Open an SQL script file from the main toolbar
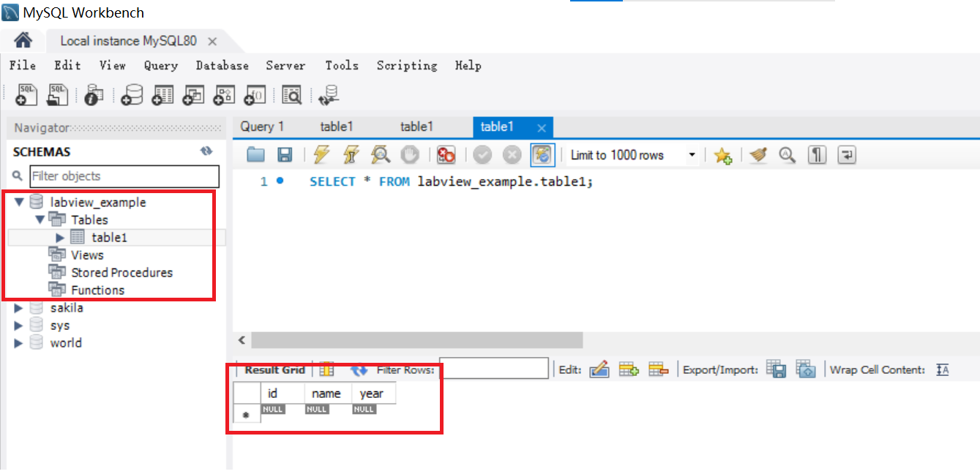 57,94
